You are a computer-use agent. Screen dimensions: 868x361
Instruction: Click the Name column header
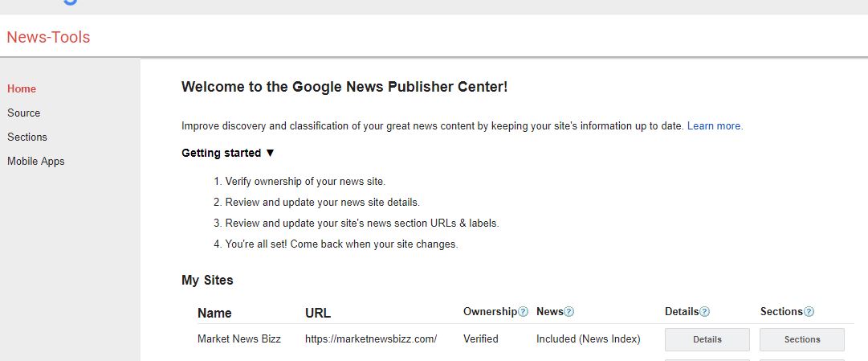coord(214,313)
